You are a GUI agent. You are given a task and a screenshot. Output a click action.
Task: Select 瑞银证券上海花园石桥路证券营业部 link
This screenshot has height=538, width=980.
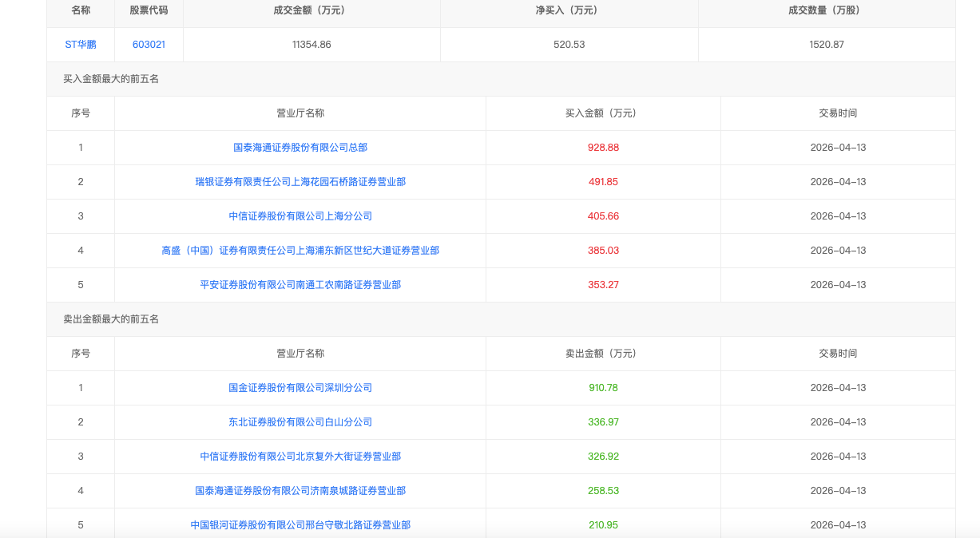tap(300, 182)
